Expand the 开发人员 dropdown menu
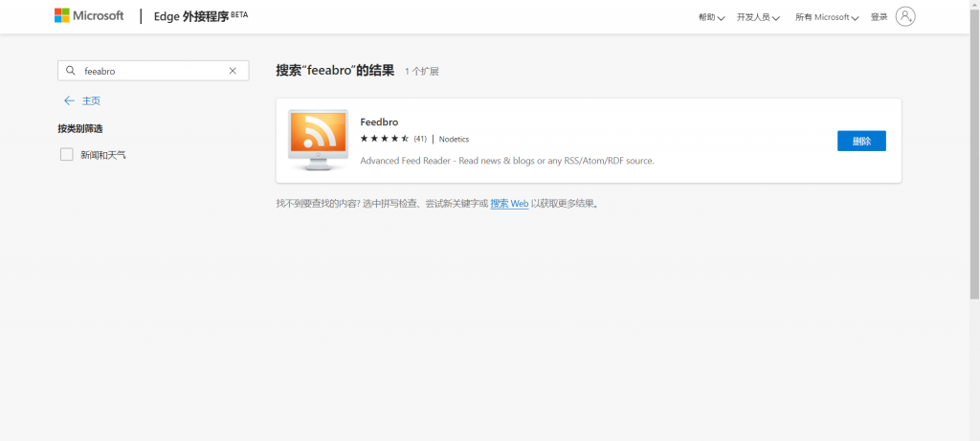This screenshot has height=441, width=980. (758, 17)
